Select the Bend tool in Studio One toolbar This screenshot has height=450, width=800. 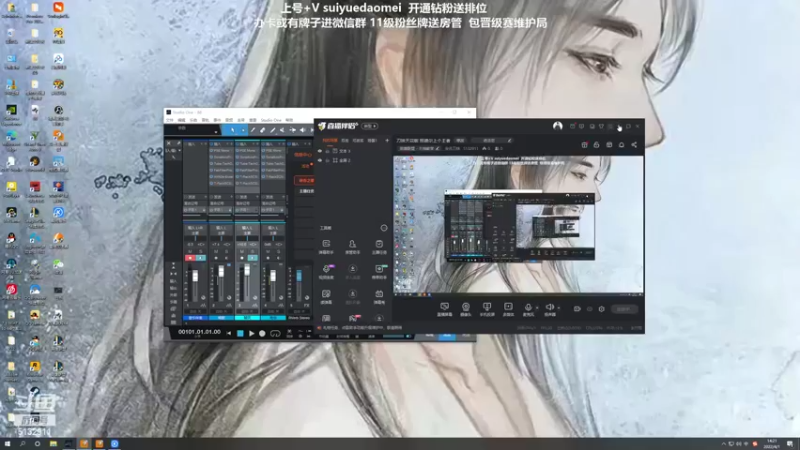(x=293, y=130)
